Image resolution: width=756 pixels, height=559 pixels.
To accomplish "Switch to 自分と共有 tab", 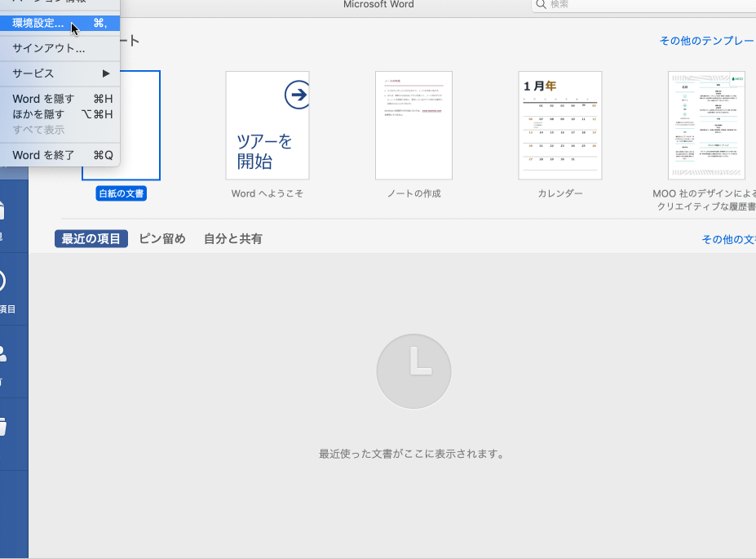I will point(233,239).
